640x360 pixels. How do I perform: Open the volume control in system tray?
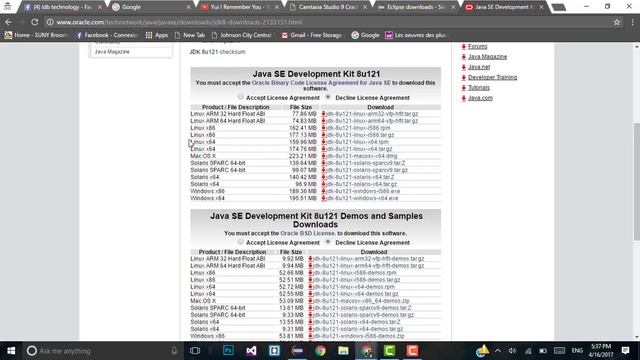pyautogui.click(x=512, y=351)
